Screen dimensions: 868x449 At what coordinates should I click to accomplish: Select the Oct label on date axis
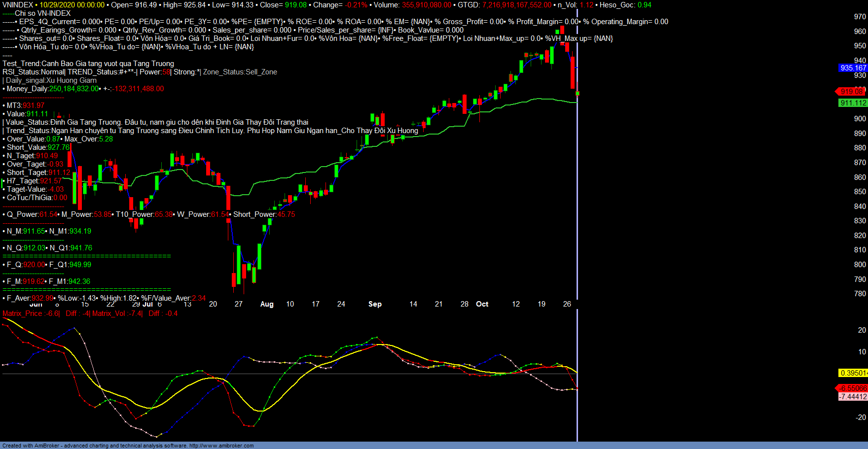tap(482, 304)
